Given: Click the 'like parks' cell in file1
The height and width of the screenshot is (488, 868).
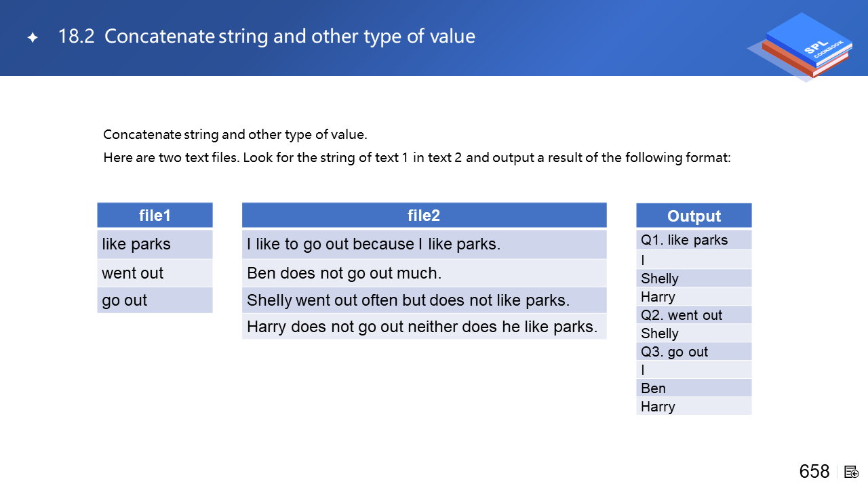Looking at the screenshot, I should pyautogui.click(x=155, y=244).
